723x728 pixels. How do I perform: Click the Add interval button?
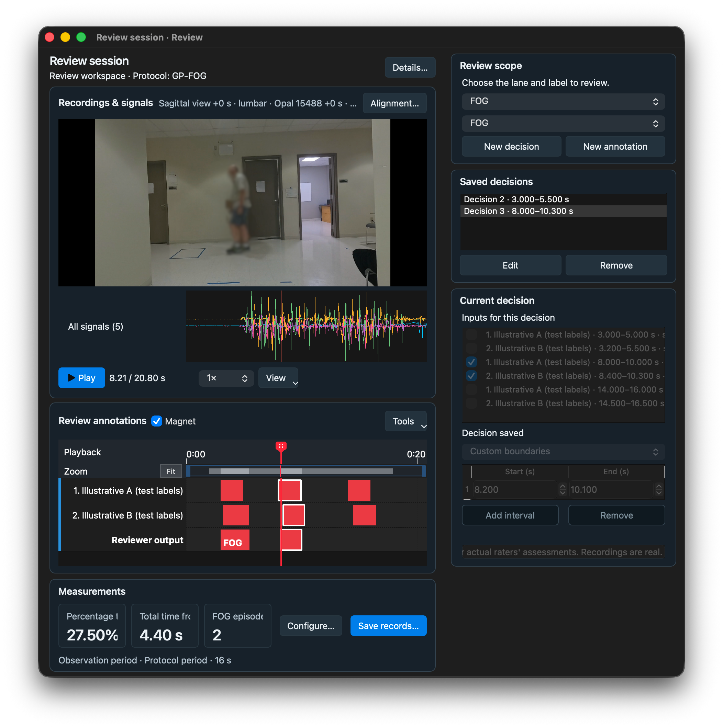pyautogui.click(x=510, y=515)
